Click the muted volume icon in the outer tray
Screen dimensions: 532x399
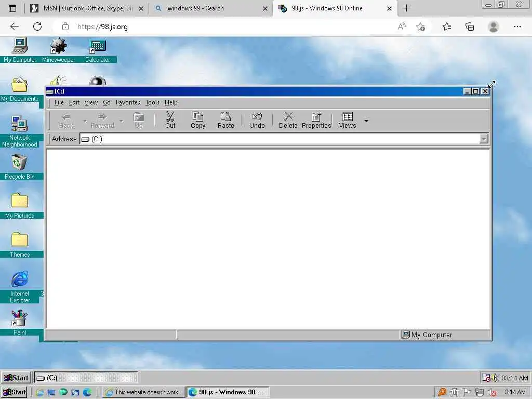492,392
